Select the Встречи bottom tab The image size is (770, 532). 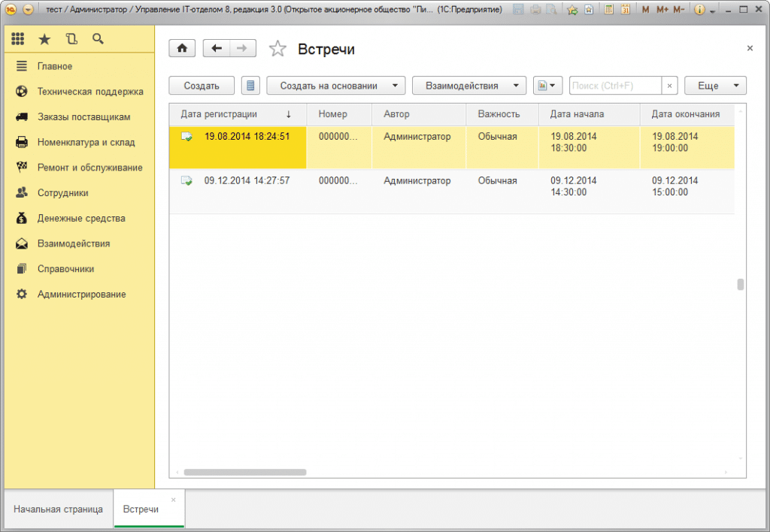pyautogui.click(x=141, y=509)
